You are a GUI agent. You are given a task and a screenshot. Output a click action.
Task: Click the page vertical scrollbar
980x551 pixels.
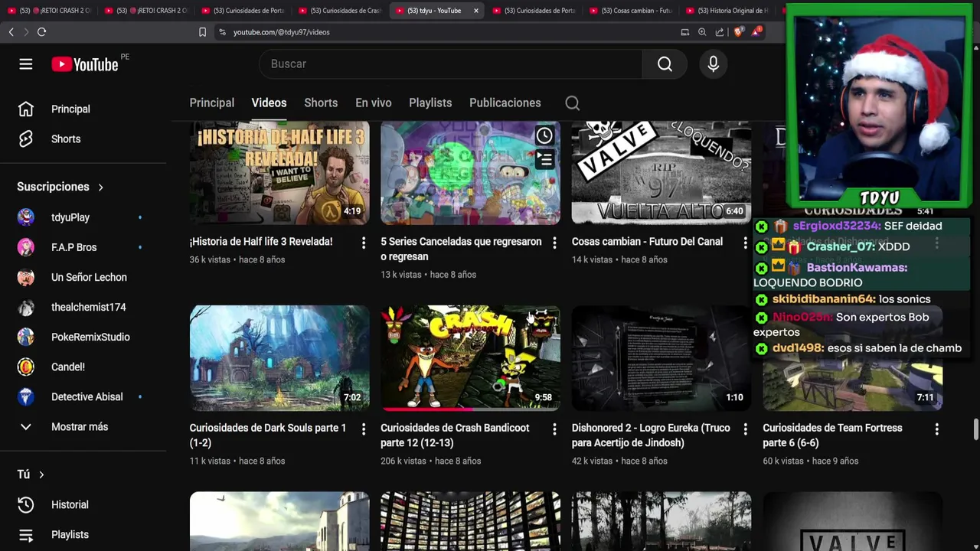975,429
